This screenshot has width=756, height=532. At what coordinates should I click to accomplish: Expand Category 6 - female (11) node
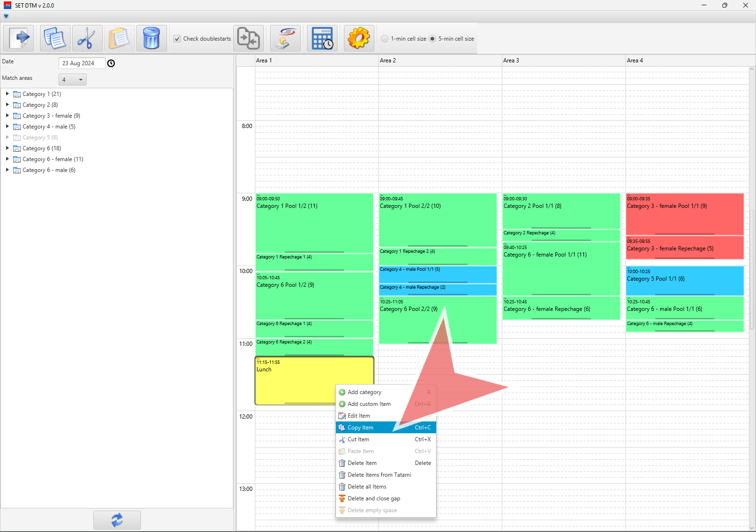8,159
